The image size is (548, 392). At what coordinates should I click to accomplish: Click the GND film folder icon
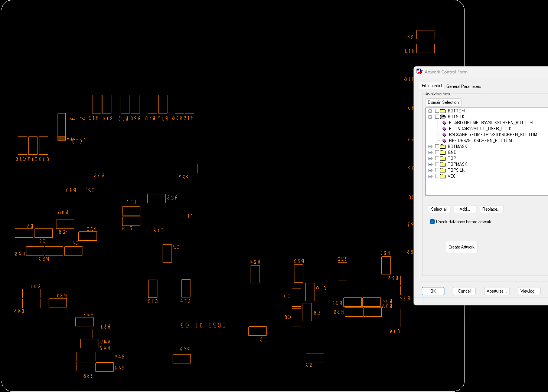click(x=443, y=152)
